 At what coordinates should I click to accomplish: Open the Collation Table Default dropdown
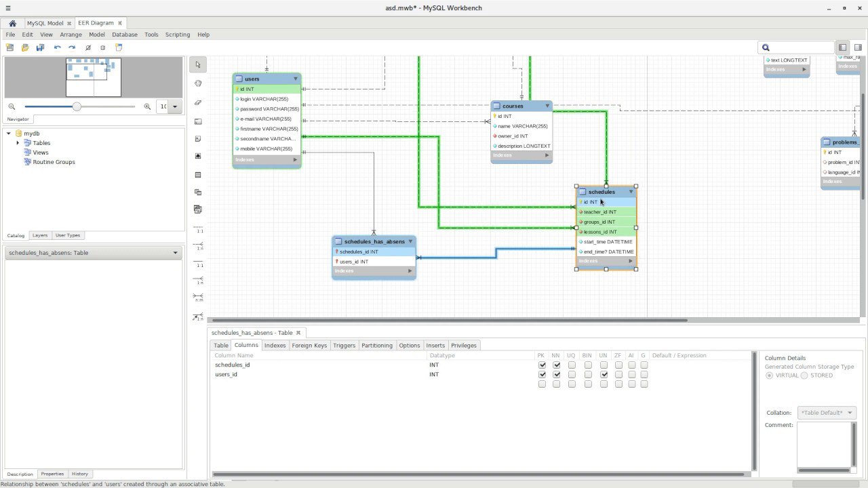(827, 412)
